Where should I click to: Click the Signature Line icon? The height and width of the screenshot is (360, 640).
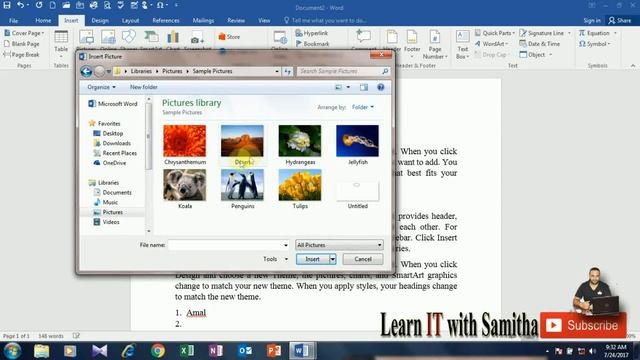pos(523,33)
